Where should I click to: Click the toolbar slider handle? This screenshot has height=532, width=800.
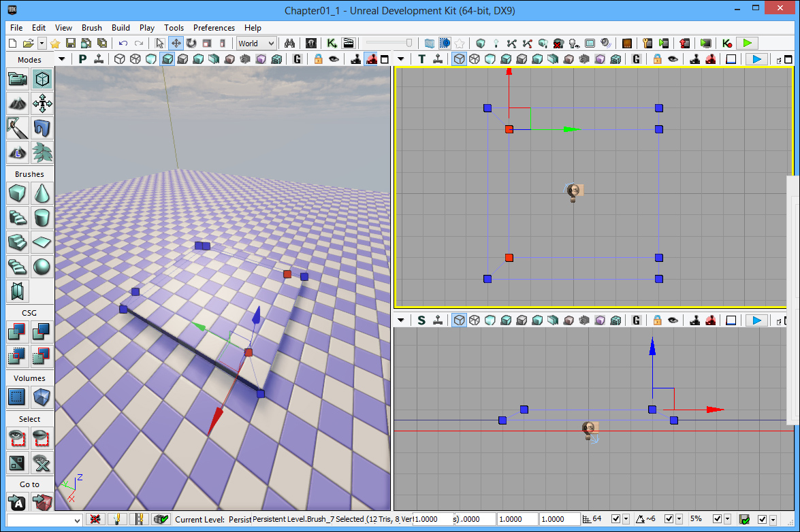(x=409, y=43)
